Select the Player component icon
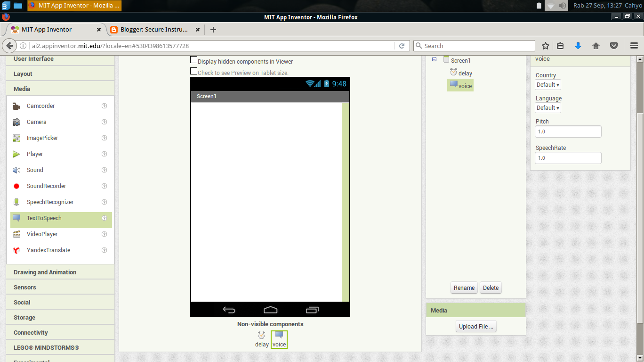Viewport: 644px width, 362px height. pos(16,154)
